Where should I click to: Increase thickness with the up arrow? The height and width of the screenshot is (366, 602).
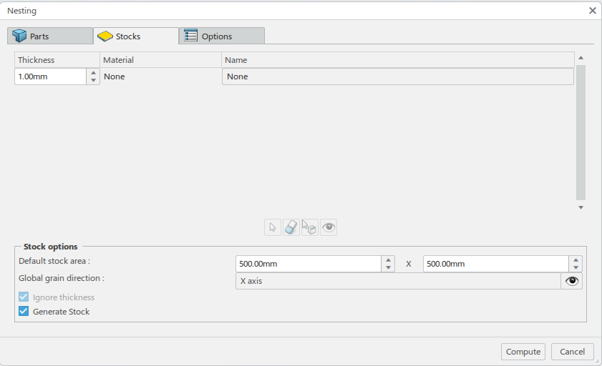pyautogui.click(x=93, y=73)
